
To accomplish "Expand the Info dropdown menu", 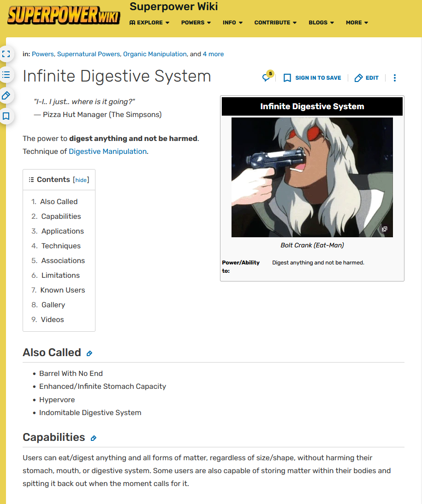I will tap(233, 23).
